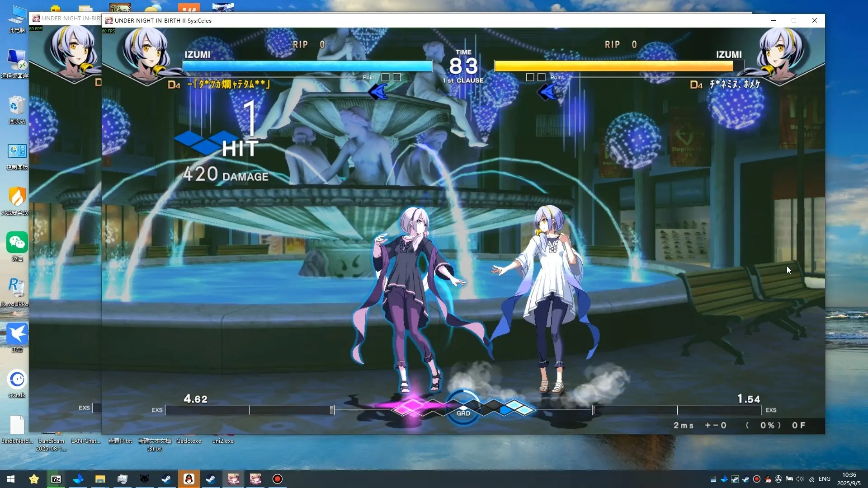Open the WeChat desktop shortcut
Viewport: 868px width, 488px height.
[x=17, y=243]
